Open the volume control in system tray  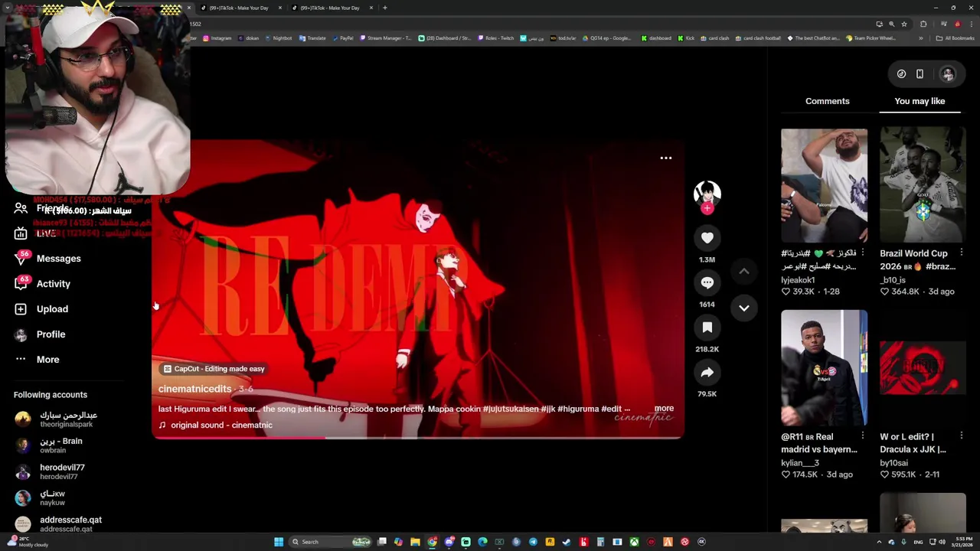tap(942, 542)
